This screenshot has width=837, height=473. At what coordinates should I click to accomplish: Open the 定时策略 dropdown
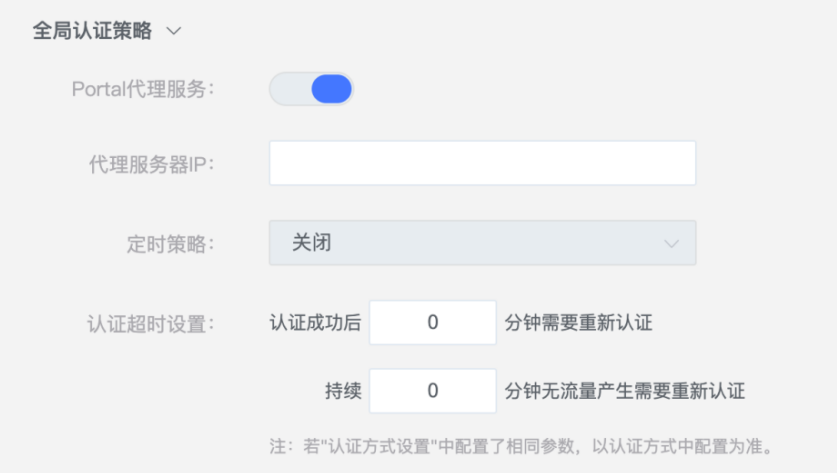(x=483, y=243)
